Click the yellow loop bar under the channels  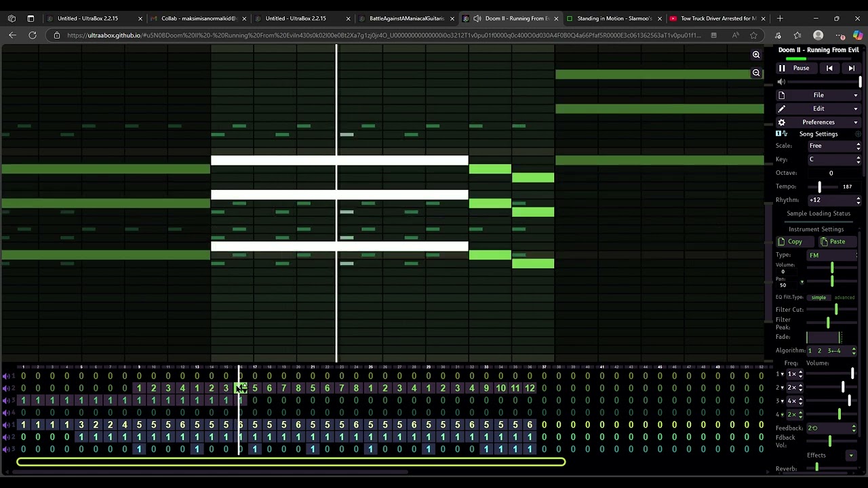(x=291, y=462)
